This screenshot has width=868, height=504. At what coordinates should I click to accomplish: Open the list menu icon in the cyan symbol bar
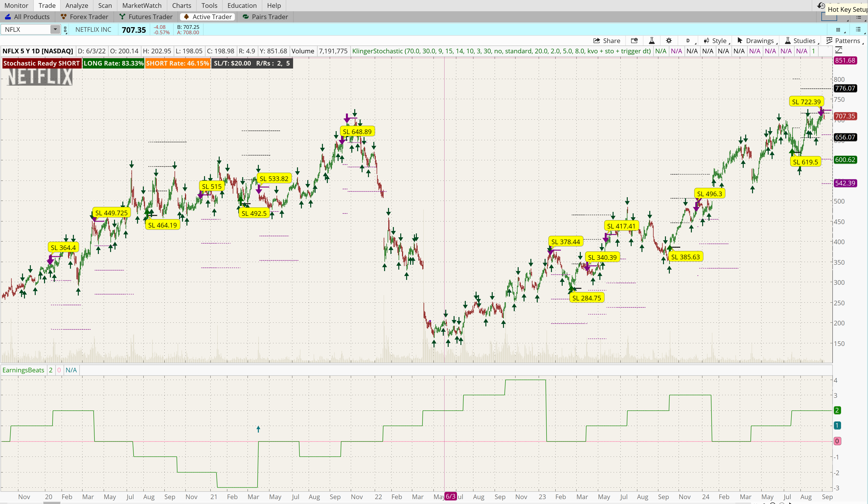858,30
